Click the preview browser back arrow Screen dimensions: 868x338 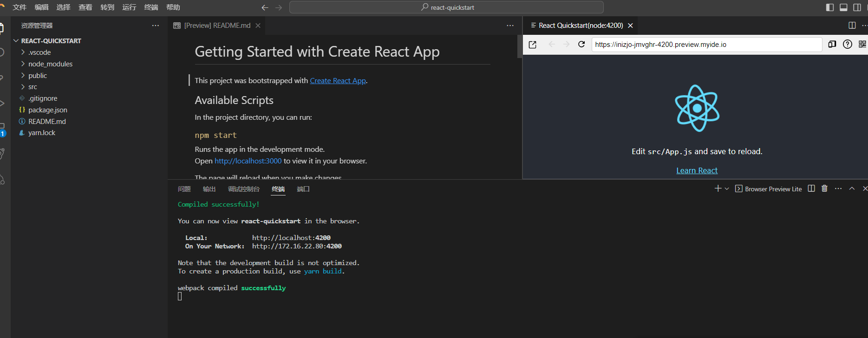[552, 44]
